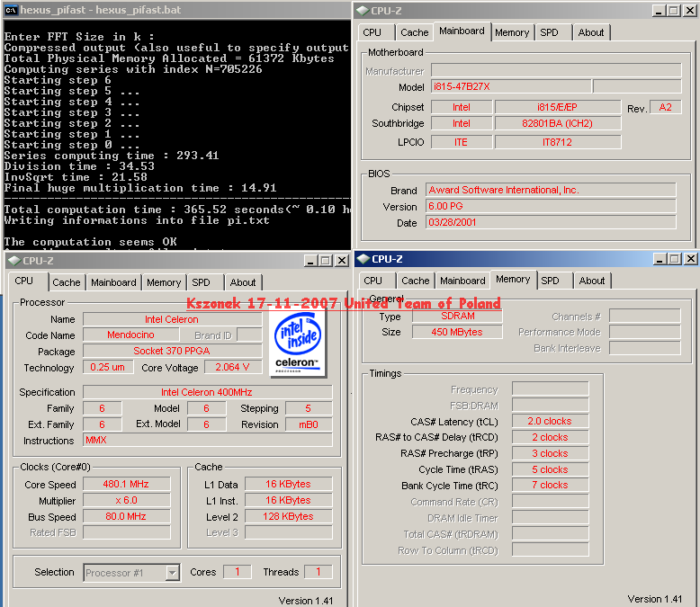Open Cache tab in bottom-left CPU-Z window
This screenshot has width=700, height=607.
(x=66, y=282)
